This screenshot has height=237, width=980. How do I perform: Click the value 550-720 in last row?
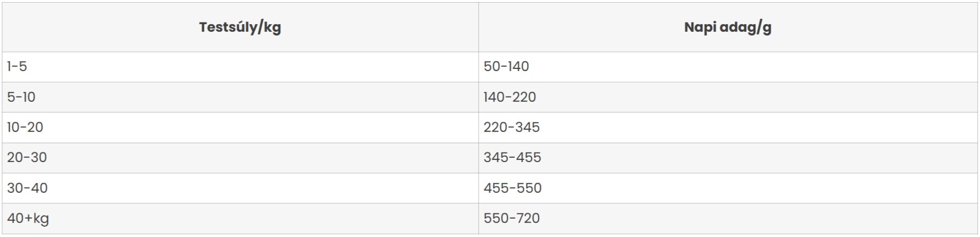tap(512, 218)
